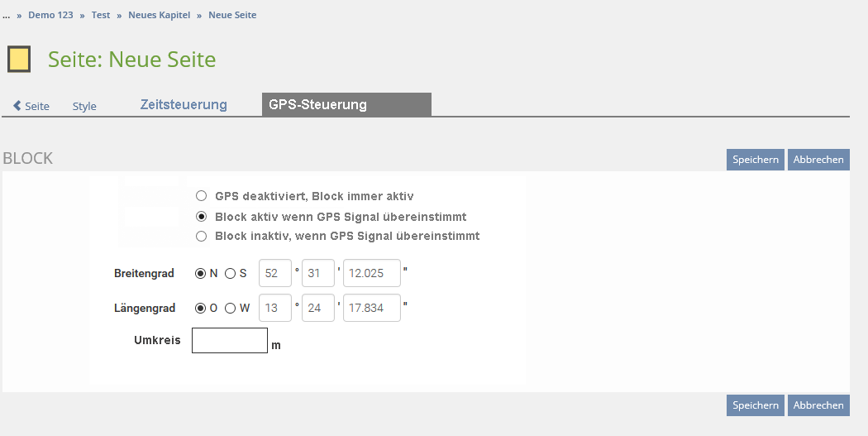Expand the breadcrumb ellipsis
The height and width of the screenshot is (436, 868).
click(7, 15)
